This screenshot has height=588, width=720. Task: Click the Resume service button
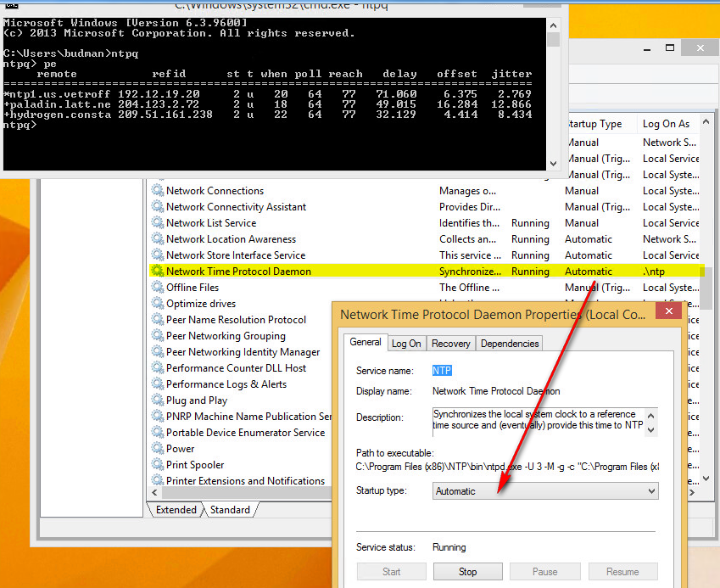(x=622, y=571)
